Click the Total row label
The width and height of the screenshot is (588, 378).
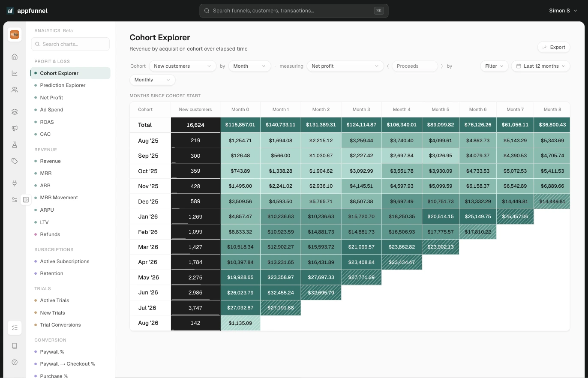pyautogui.click(x=150, y=125)
